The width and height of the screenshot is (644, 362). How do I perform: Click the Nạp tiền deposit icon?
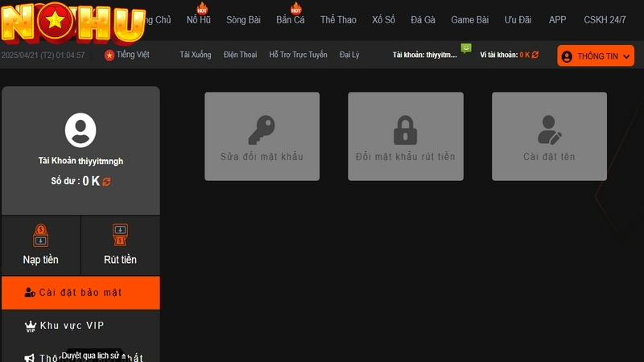[x=40, y=235]
